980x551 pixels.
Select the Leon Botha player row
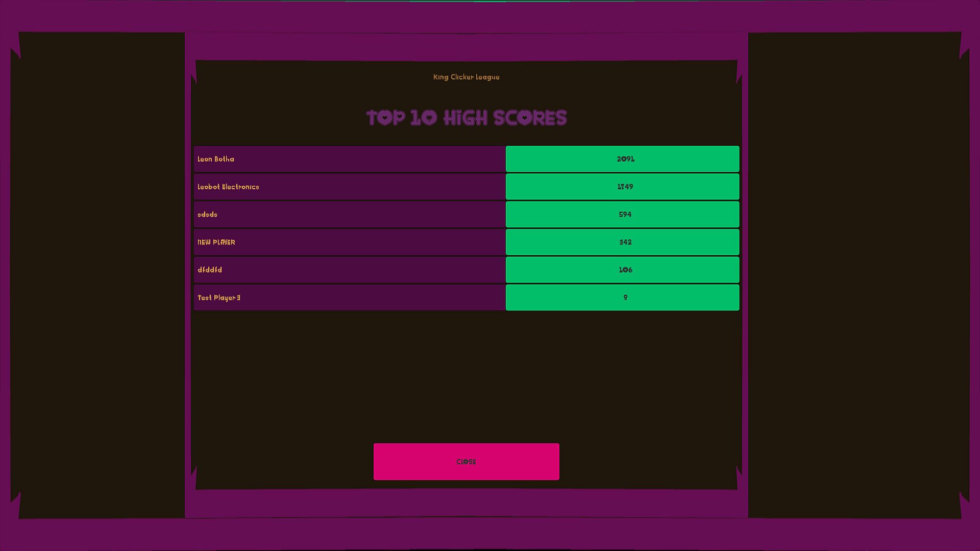[349, 159]
